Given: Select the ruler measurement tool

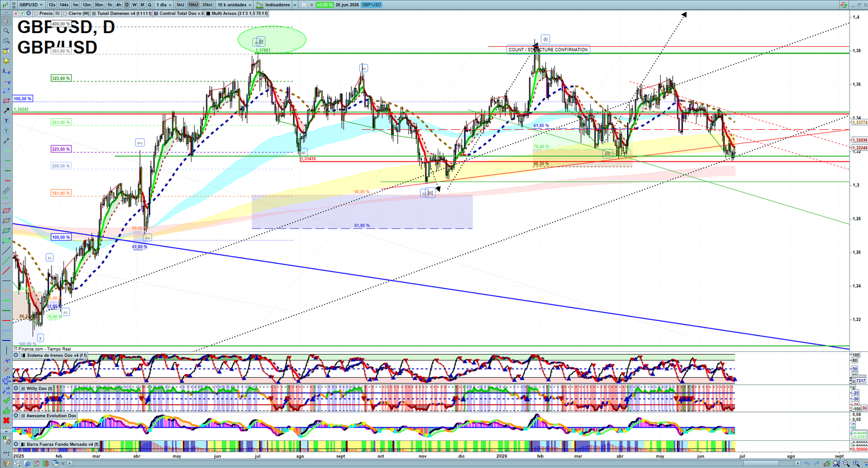Looking at the screenshot, I should 6,191.
